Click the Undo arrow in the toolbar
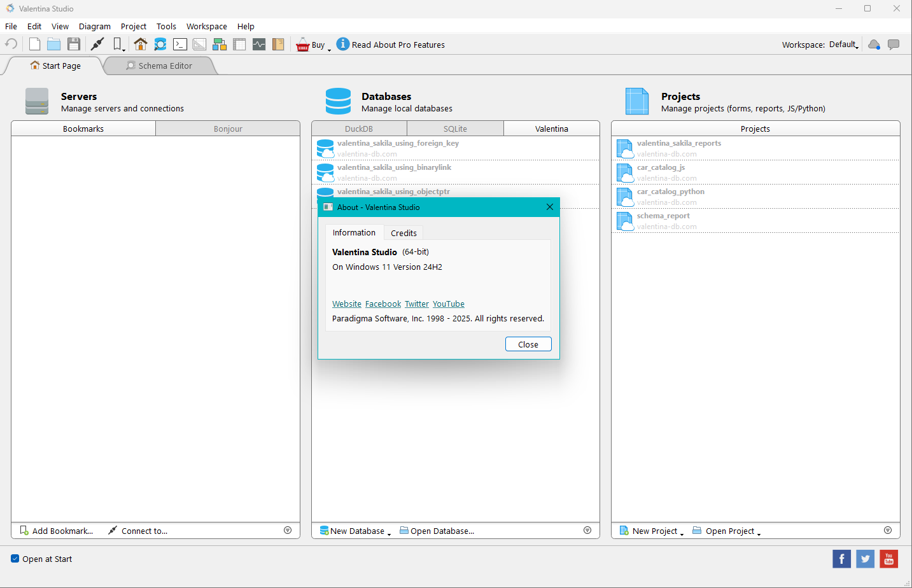This screenshot has width=912, height=588. [11, 44]
